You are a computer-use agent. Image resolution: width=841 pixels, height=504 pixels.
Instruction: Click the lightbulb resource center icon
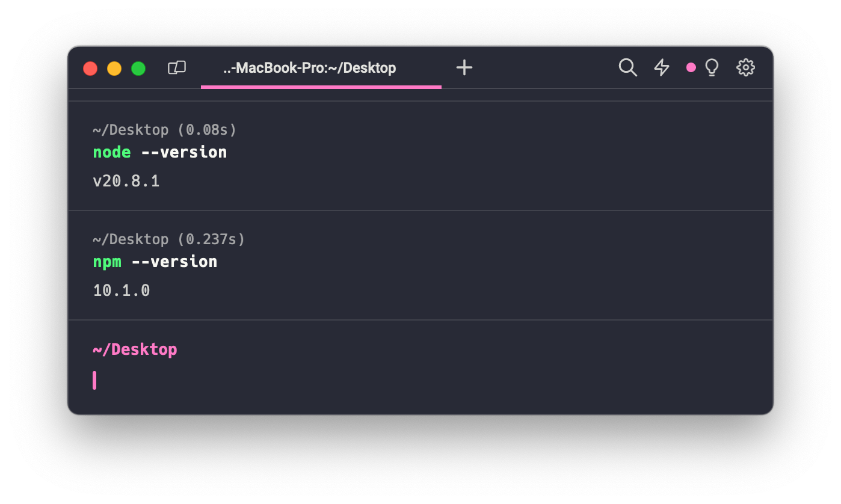click(x=712, y=67)
